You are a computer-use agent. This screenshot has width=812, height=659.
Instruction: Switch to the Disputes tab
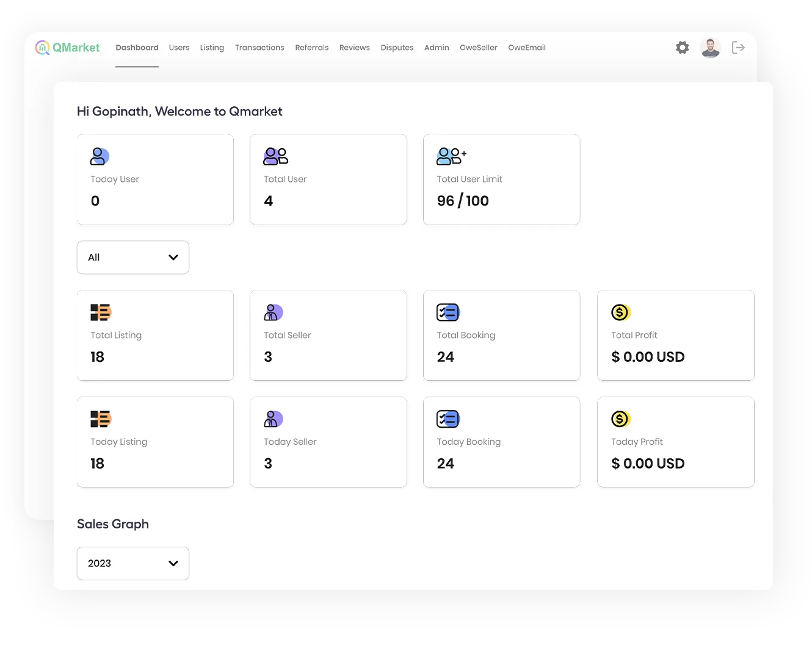(x=397, y=48)
